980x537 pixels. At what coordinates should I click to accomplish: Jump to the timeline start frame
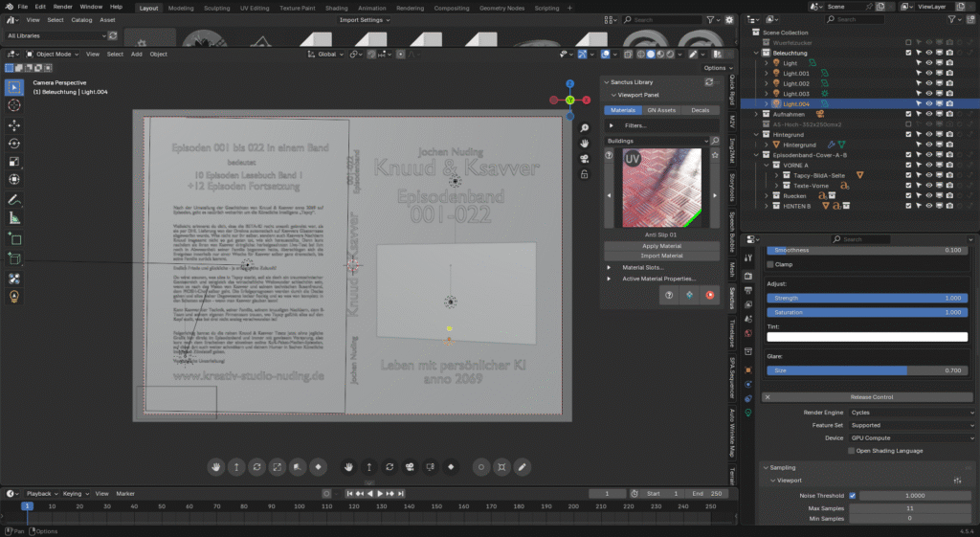(x=349, y=493)
